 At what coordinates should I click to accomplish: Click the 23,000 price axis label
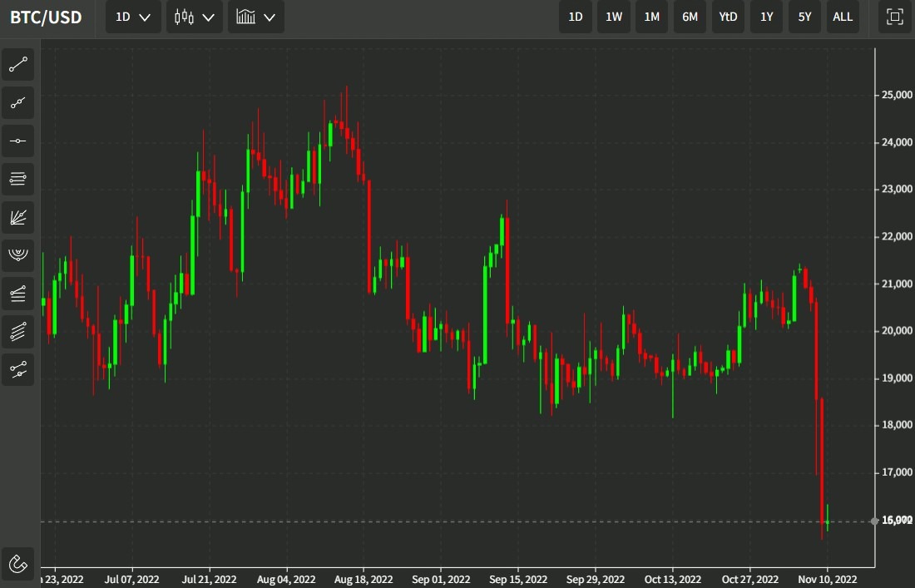[x=897, y=189]
